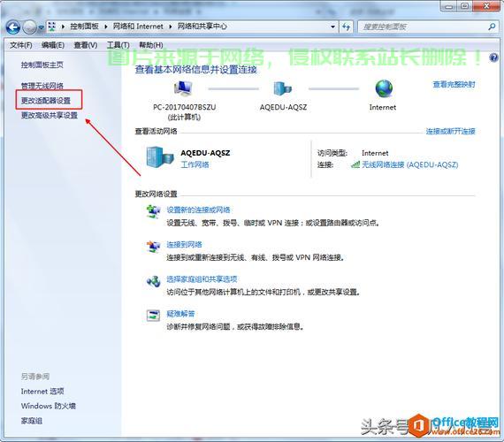Click the search magnifier icon
This screenshot has height=442, width=504.
pyautogui.click(x=492, y=27)
